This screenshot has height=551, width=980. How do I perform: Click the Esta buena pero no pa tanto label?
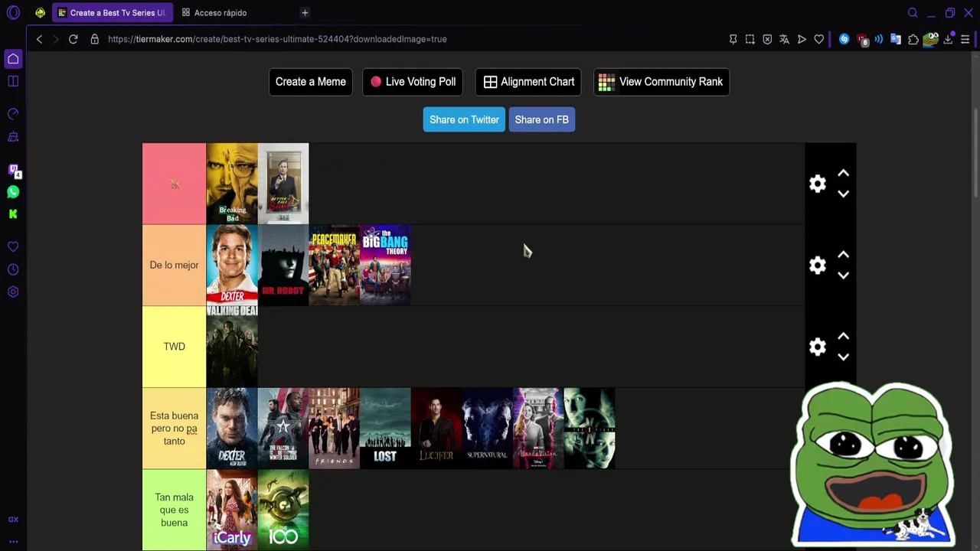click(x=174, y=429)
